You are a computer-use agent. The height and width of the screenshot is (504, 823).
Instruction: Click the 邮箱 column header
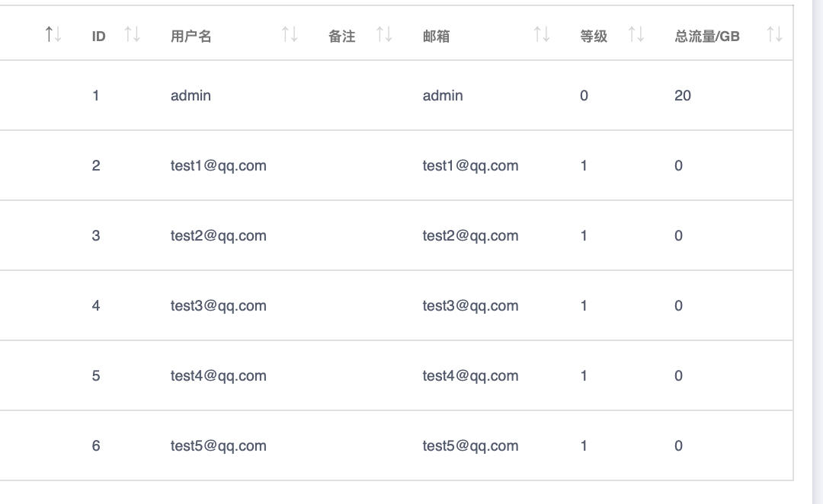(x=436, y=37)
